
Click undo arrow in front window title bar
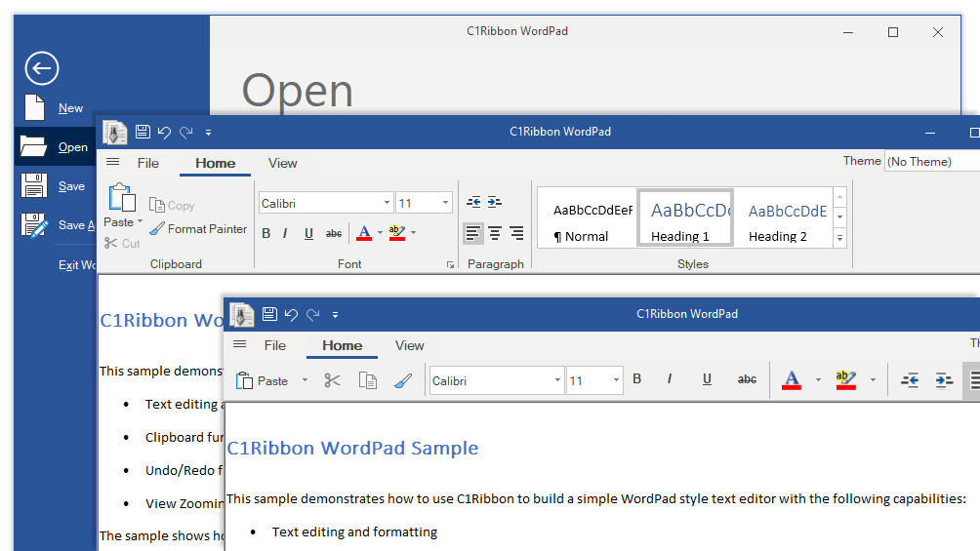coord(291,314)
